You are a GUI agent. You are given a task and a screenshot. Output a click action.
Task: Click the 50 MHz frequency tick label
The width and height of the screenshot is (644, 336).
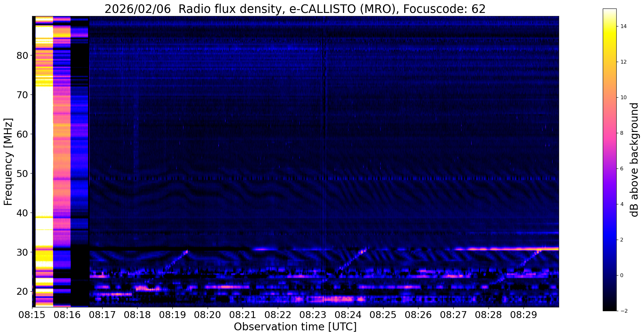click(x=22, y=174)
